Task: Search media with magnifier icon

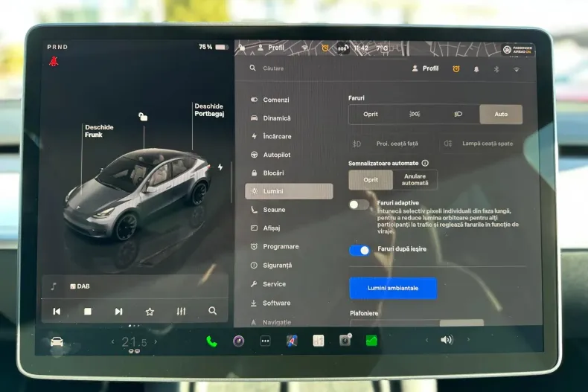Action: (x=213, y=311)
